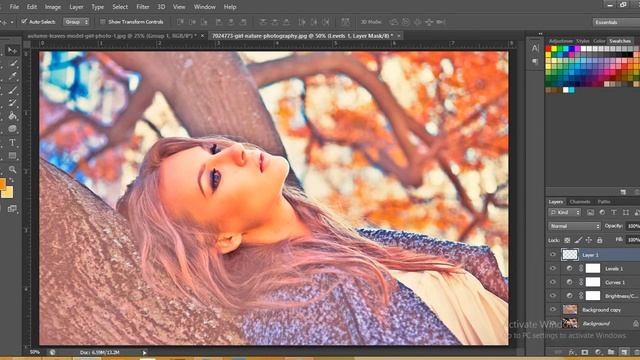Switch to the Paths tab
Viewport: 640px width, 360px height.
point(604,202)
